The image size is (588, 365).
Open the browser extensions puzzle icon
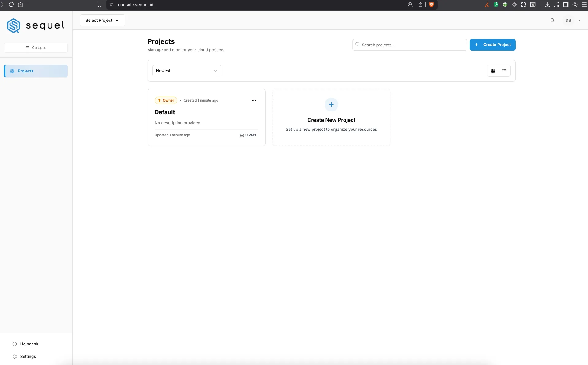[524, 5]
